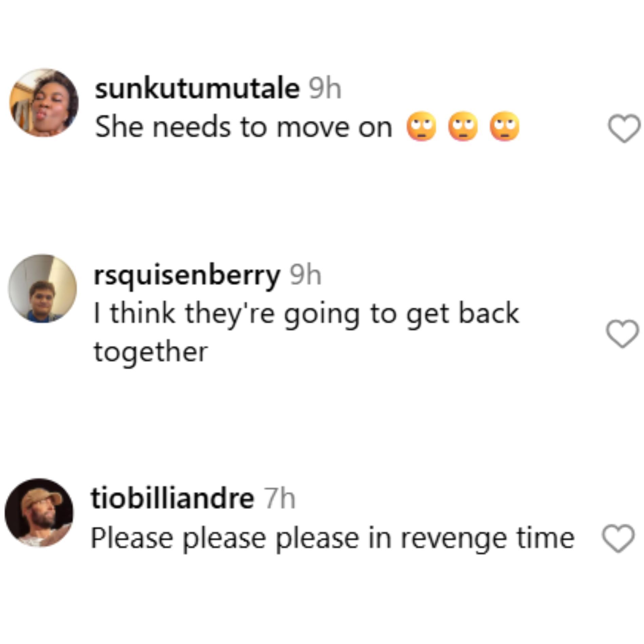Like sunkutumutale's comment with the heart
Viewport: 644px width, 644px height.
coord(624,128)
